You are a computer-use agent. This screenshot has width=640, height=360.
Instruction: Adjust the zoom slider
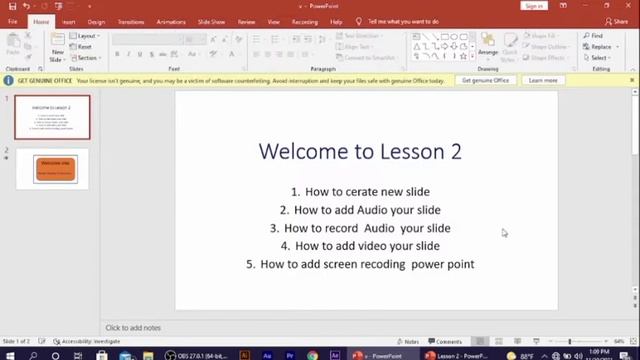(569, 341)
